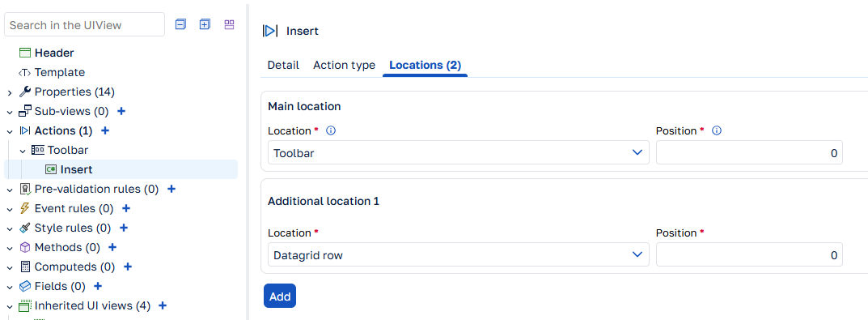Add a Pre-validation rule with plus icon
This screenshot has height=320, width=868.
[x=171, y=189]
